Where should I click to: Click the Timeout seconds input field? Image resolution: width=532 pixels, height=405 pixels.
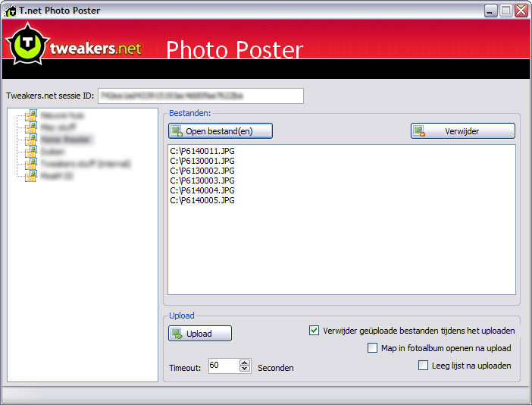point(224,366)
